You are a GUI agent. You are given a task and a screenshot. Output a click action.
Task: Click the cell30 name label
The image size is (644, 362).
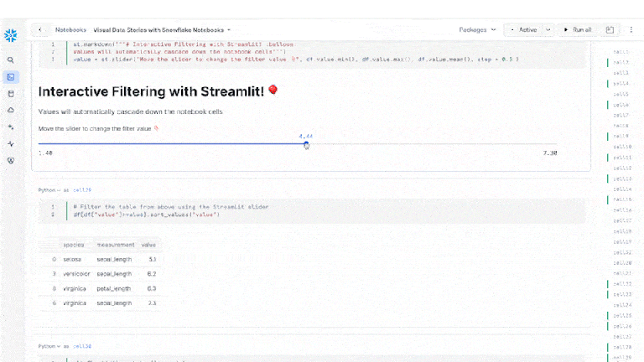coord(82,346)
